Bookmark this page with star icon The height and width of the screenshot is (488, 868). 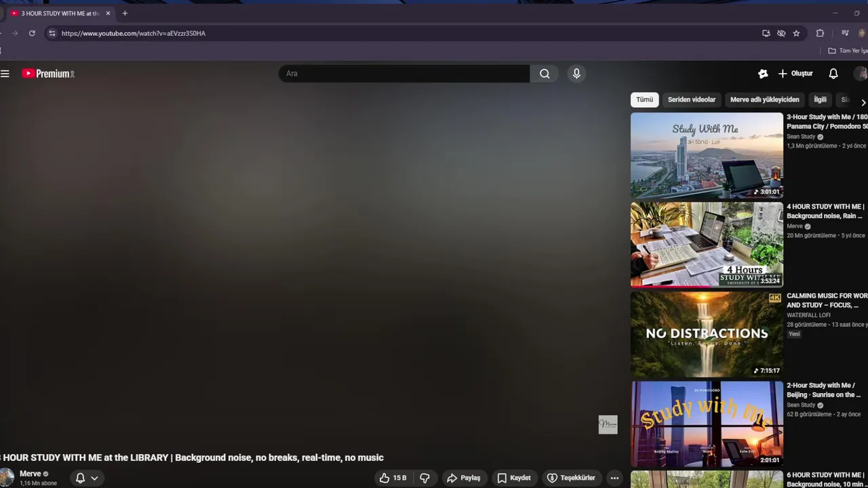(x=796, y=33)
